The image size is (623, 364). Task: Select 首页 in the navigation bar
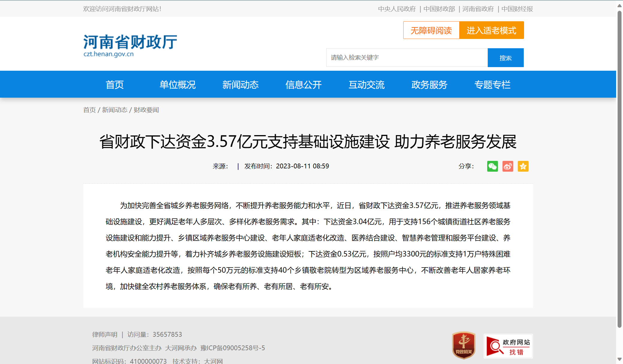point(115,85)
